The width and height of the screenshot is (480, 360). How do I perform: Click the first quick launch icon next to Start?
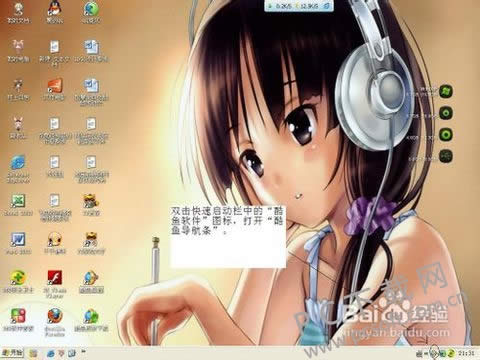33,353
